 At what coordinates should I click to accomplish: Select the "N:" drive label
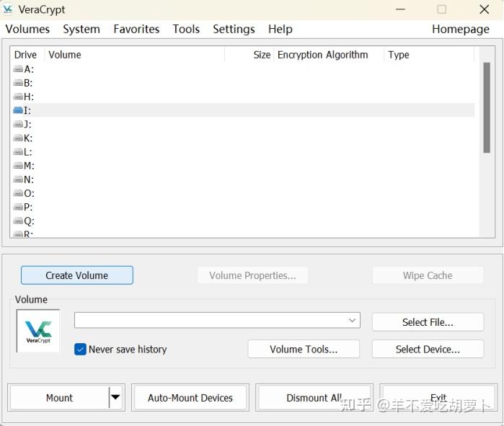(x=29, y=179)
